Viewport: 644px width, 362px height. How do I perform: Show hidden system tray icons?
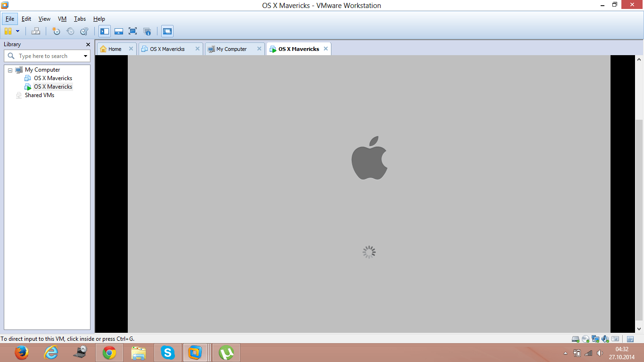(x=566, y=353)
